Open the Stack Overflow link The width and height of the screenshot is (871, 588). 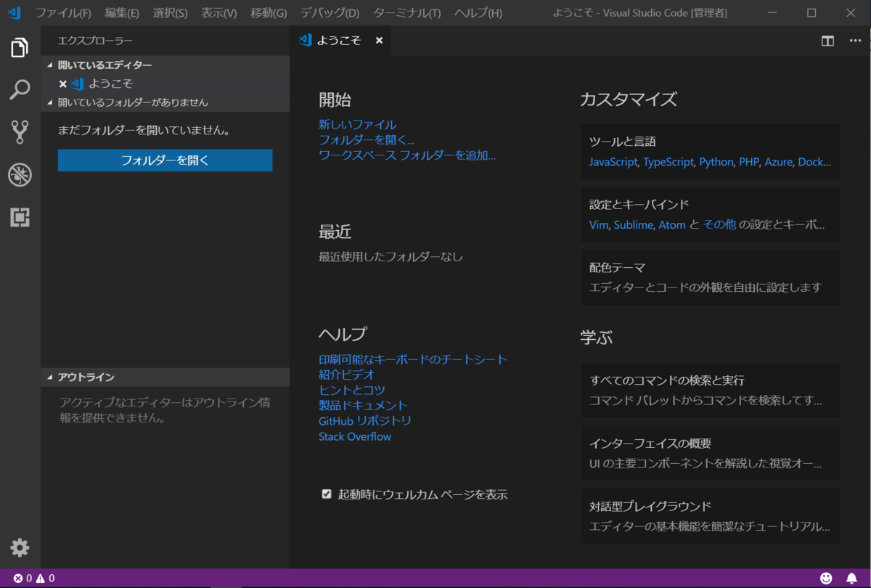point(354,436)
